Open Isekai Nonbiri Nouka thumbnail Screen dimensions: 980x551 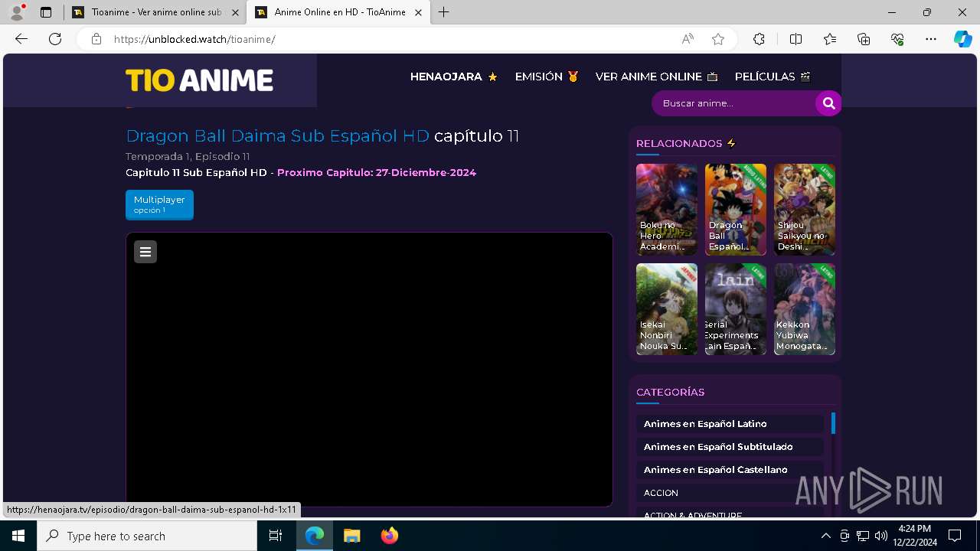(x=667, y=309)
